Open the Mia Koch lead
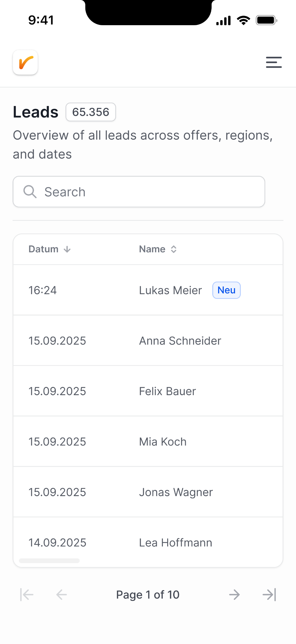Viewport: 296px width, 644px height. coord(148,442)
